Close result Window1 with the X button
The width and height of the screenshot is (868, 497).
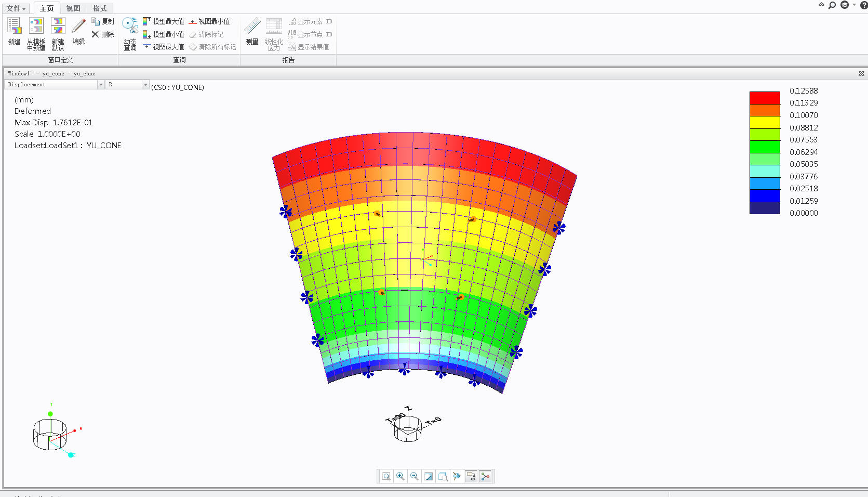(x=861, y=73)
